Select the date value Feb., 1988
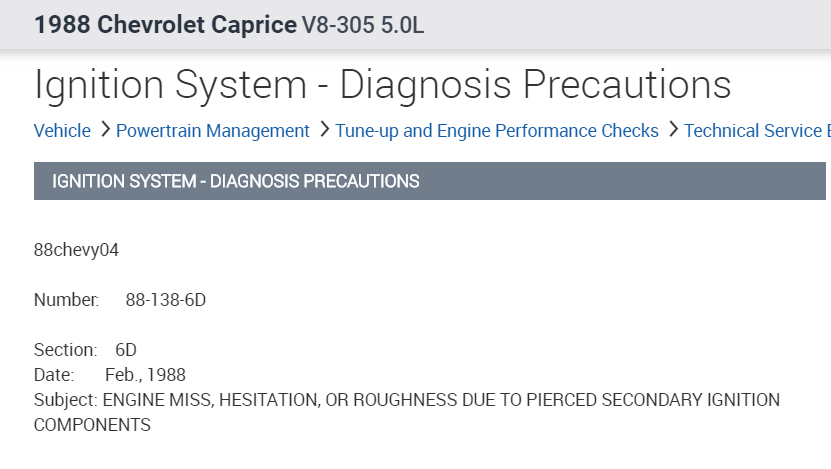This screenshot has width=831, height=469. click(145, 375)
